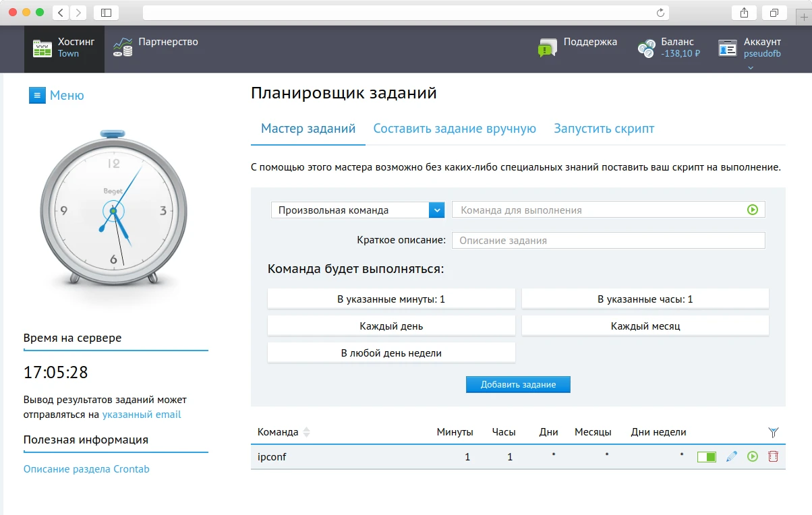Click the В указанные часы: 1 control
The image size is (812, 515).
645,298
